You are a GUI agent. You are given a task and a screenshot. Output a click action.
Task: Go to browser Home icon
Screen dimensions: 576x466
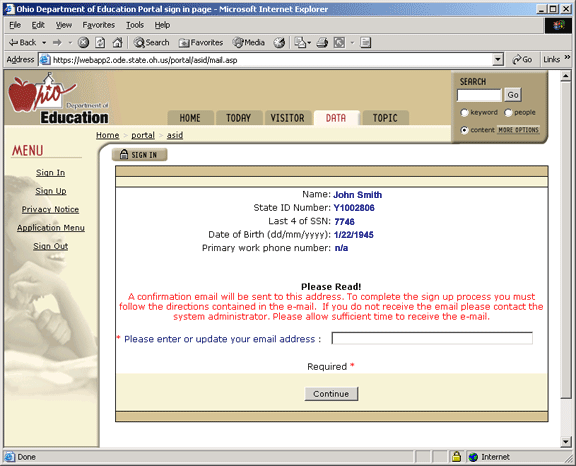(x=117, y=43)
